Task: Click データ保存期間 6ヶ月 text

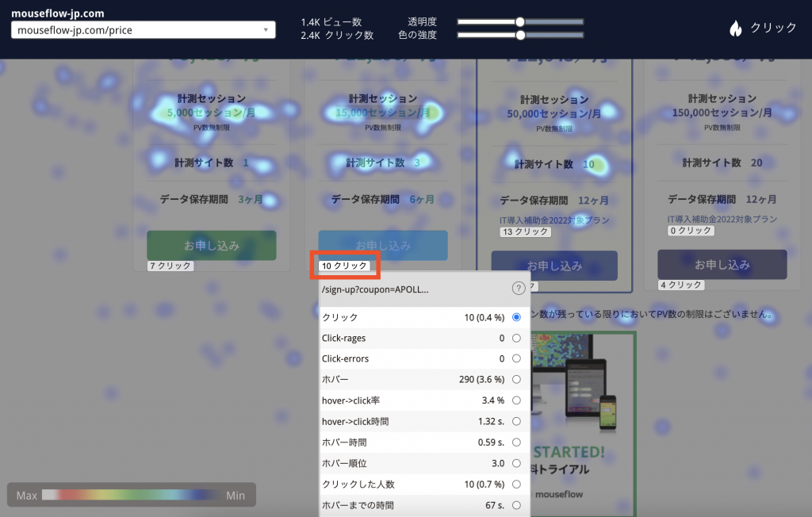Action: 383,200
